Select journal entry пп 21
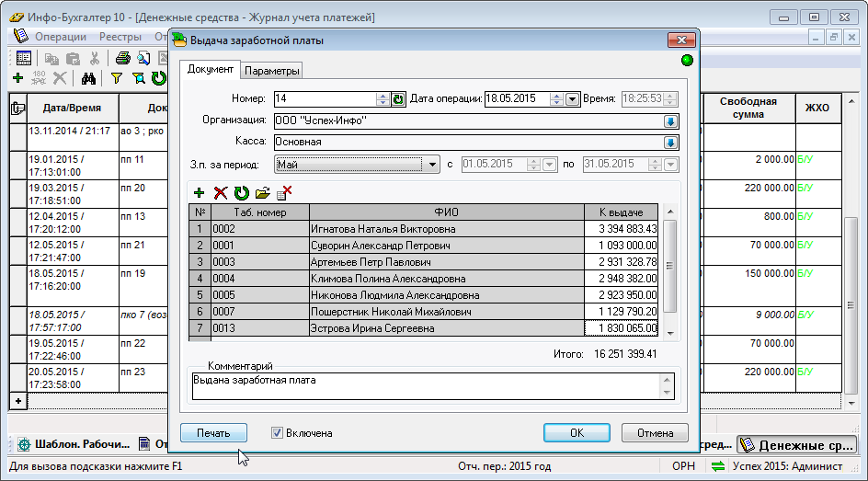Screen dimensions: 868x481 (132, 245)
